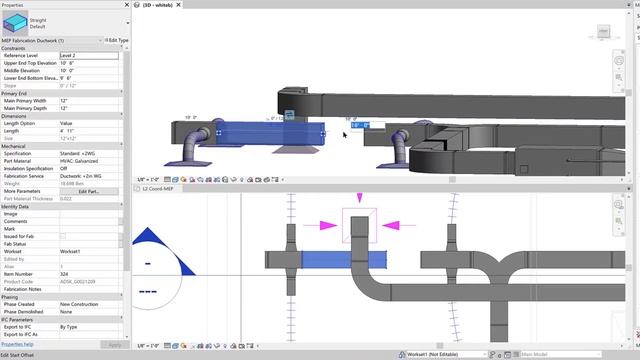This screenshot has height=360, width=640.
Task: Click the Temporary Hide/Isolate glasses icon in 3D view
Action: click(233, 180)
